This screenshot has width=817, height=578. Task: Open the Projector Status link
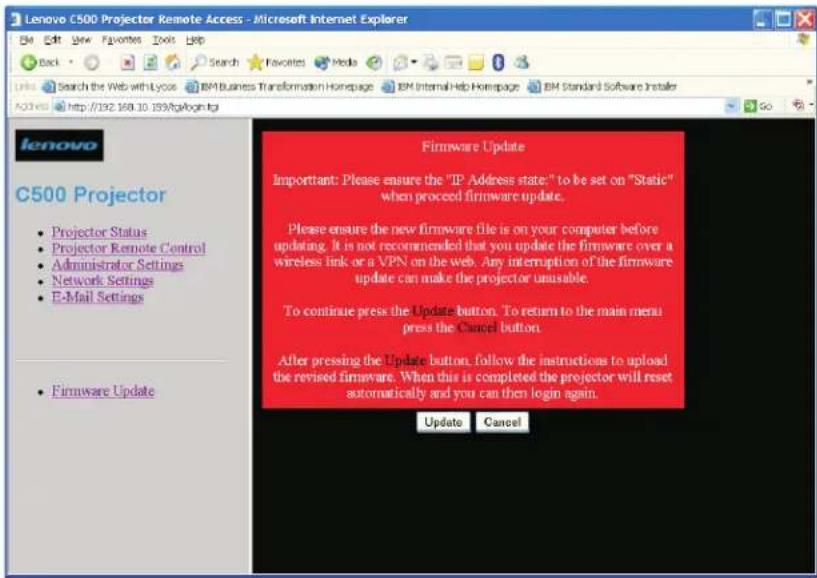pyautogui.click(x=99, y=232)
